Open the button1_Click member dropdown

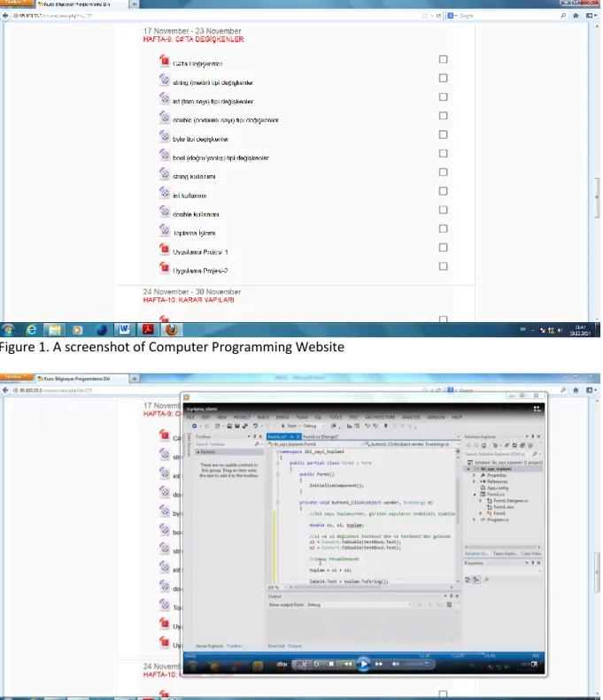(x=412, y=444)
